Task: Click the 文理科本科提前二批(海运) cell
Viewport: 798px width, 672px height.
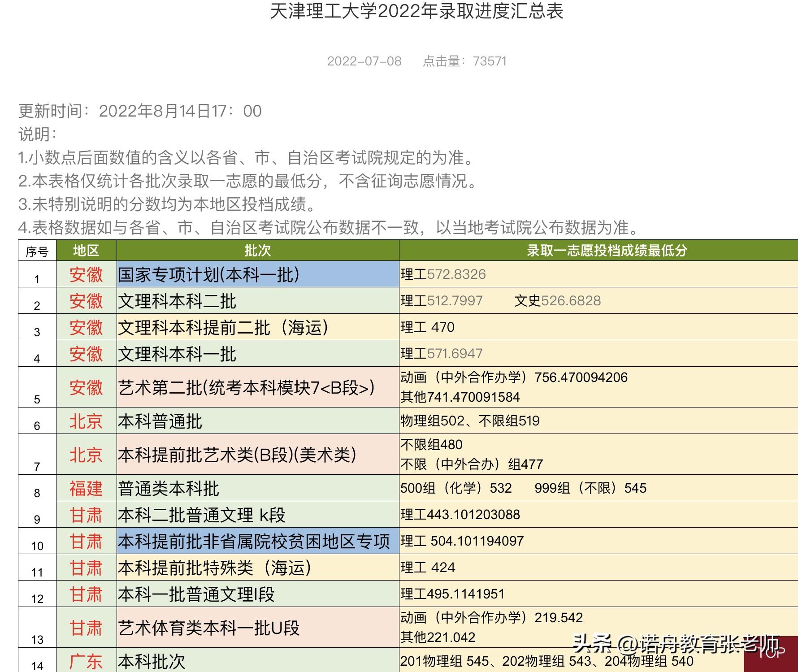Action: tap(258, 327)
